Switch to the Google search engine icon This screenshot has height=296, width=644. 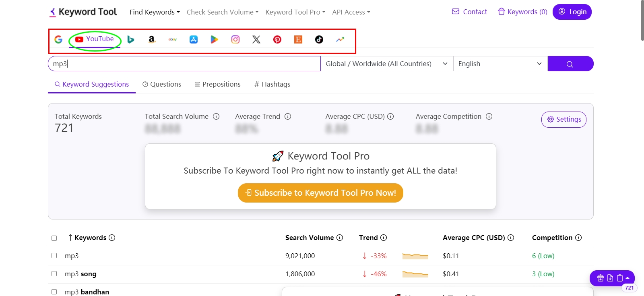58,39
